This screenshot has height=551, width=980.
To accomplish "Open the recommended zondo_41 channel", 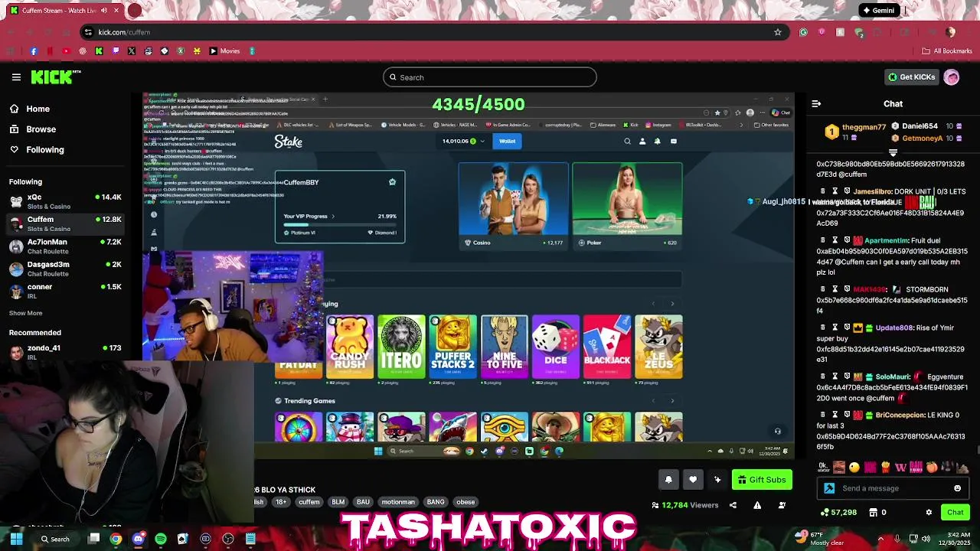I will tap(65, 351).
